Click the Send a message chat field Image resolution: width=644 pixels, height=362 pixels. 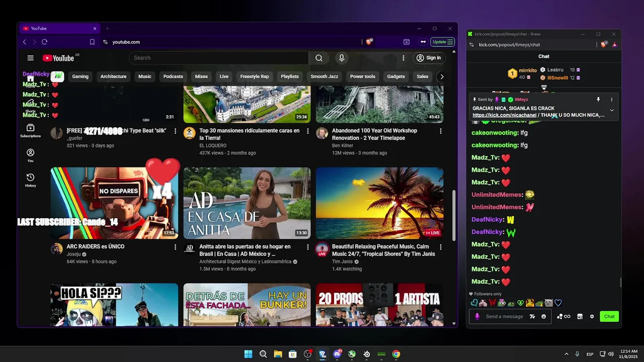pyautogui.click(x=504, y=316)
